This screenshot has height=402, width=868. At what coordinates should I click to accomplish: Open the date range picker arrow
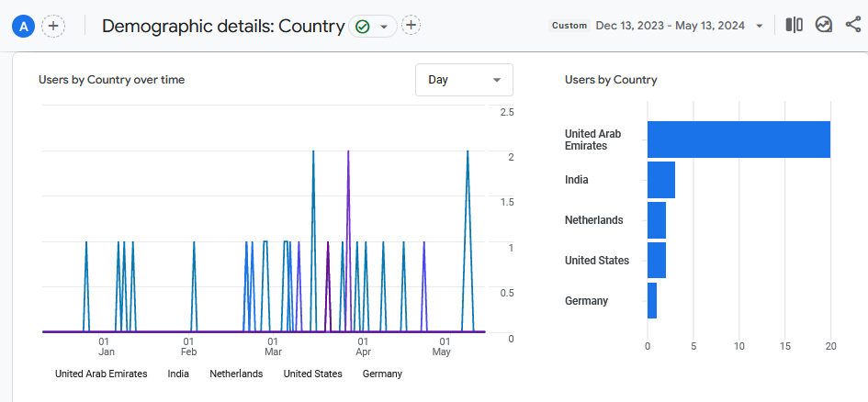[x=760, y=26]
